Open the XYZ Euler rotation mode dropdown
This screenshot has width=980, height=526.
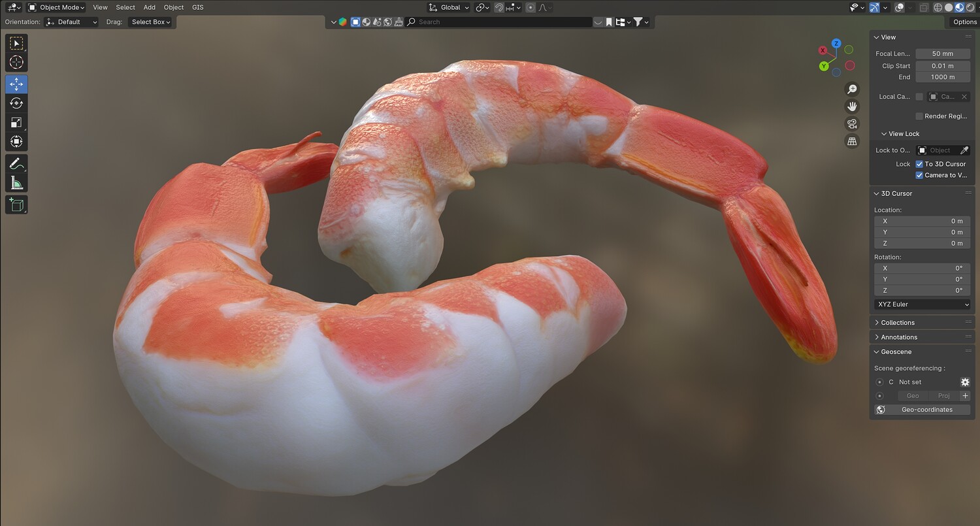(x=922, y=304)
